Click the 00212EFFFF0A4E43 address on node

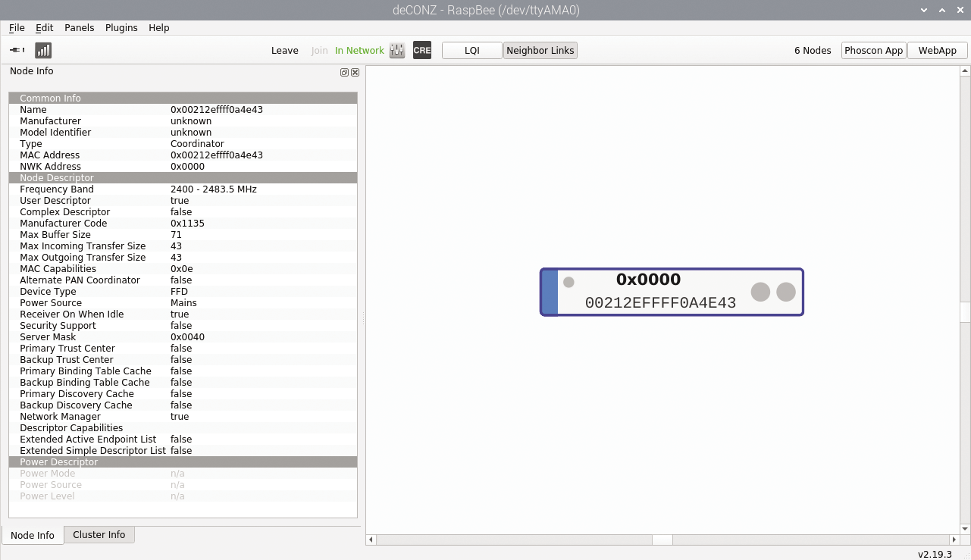(x=660, y=303)
